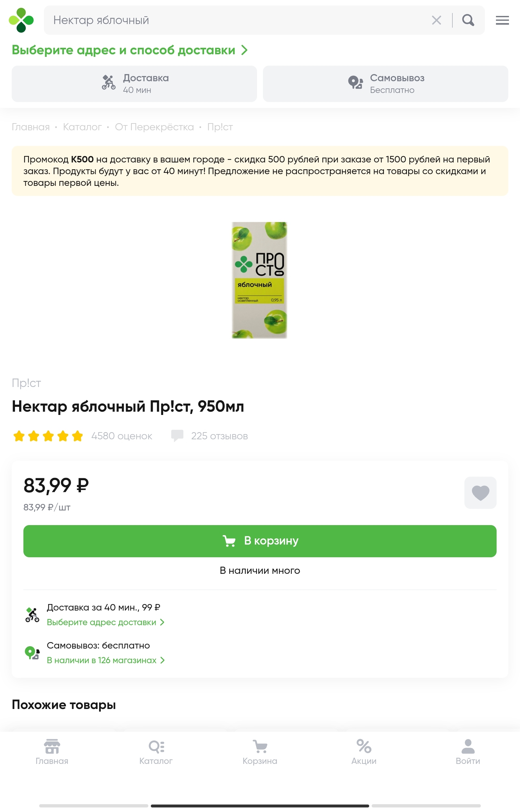Image resolution: width=520 pixels, height=812 pixels.
Task: Clear the search field text
Action: pos(436,20)
